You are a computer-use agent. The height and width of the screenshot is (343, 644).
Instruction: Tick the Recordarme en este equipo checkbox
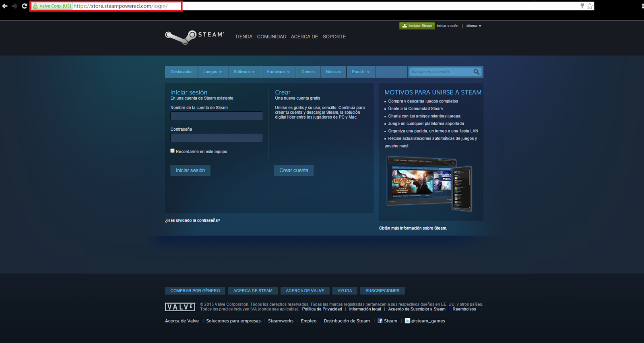(173, 151)
